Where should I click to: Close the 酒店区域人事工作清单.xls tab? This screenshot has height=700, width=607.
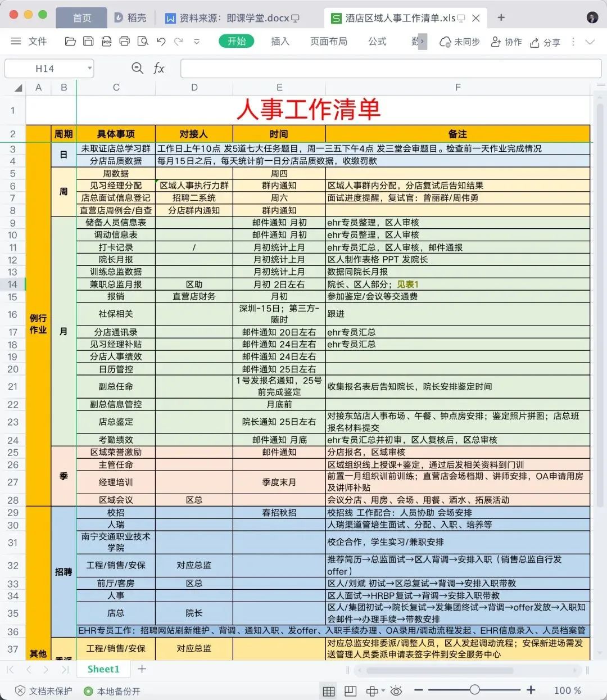[476, 18]
